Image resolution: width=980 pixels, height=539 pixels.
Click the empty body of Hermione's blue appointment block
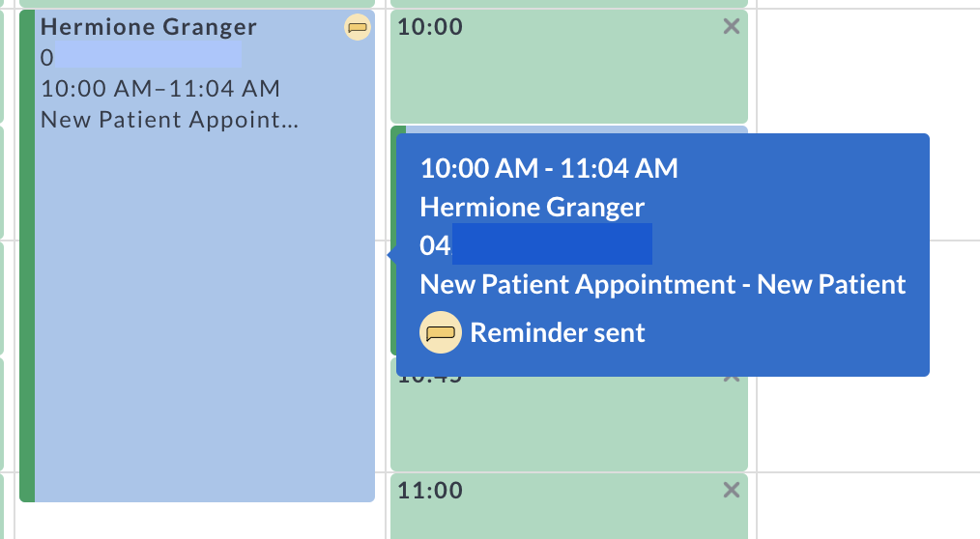[x=205, y=312]
